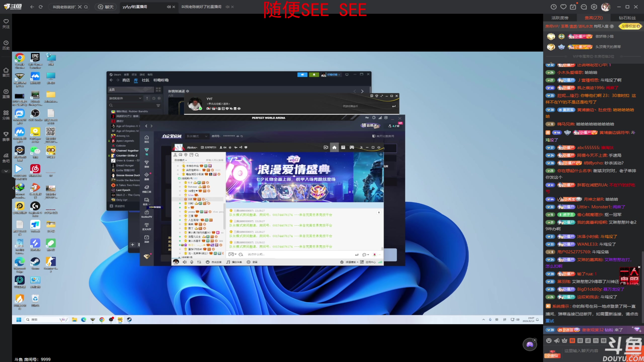Open the 聊天 chat button in the top bar

point(106,7)
